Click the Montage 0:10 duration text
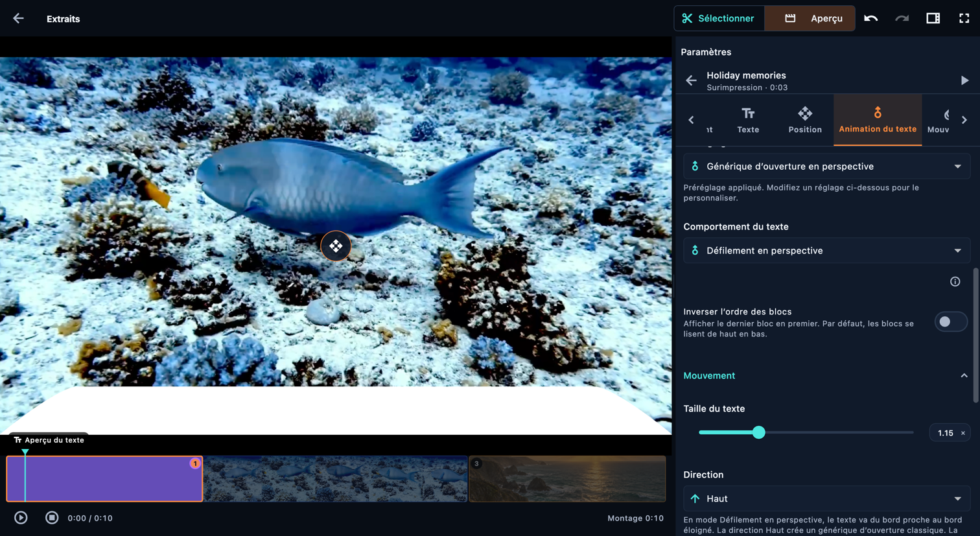The height and width of the screenshot is (536, 980). pyautogui.click(x=635, y=519)
